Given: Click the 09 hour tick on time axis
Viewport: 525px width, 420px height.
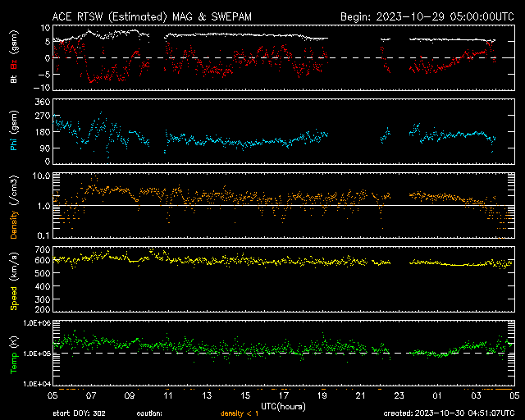Looking at the screenshot, I should pyautogui.click(x=130, y=395).
